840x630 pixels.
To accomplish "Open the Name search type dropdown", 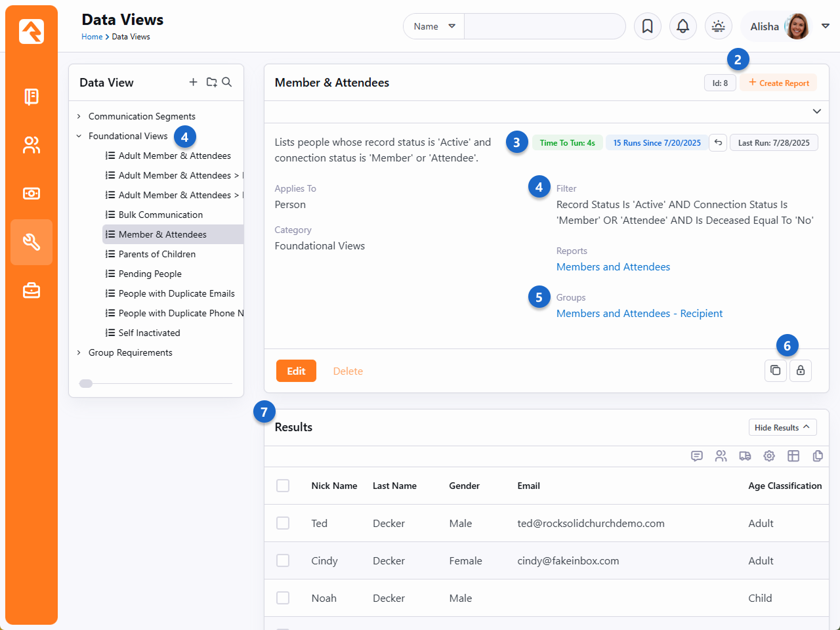I will 434,26.
